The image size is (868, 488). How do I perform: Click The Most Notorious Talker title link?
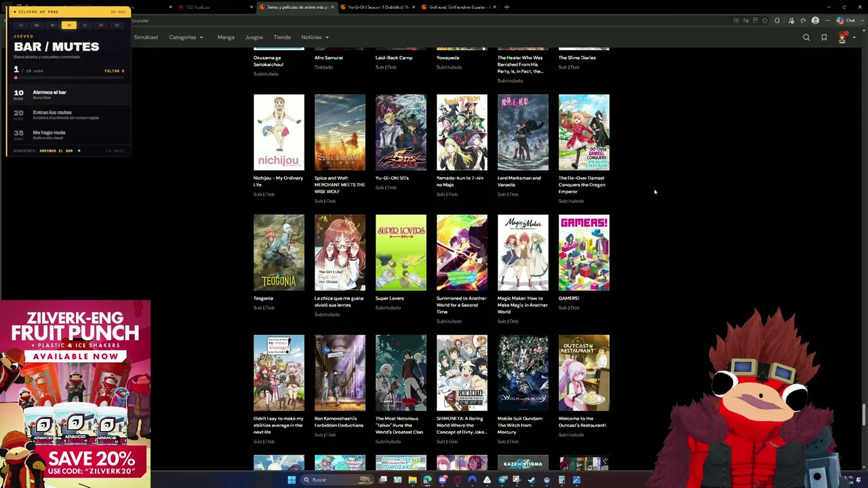(x=399, y=425)
